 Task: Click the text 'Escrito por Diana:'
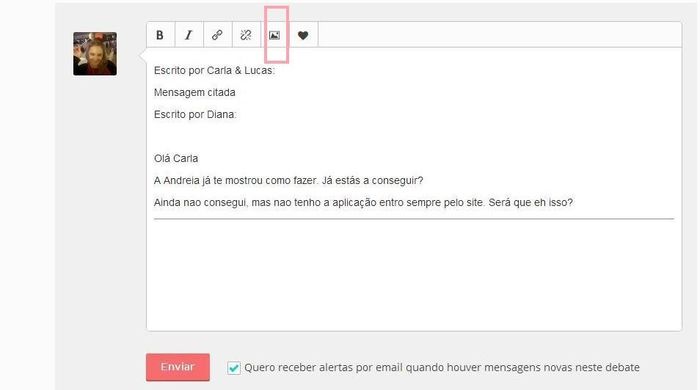tap(195, 114)
